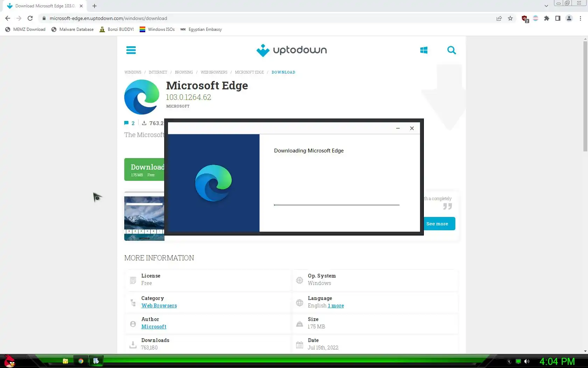Open the Bonzi BUDDY! bookmark
Image resolution: width=588 pixels, height=368 pixels.
[x=117, y=29]
